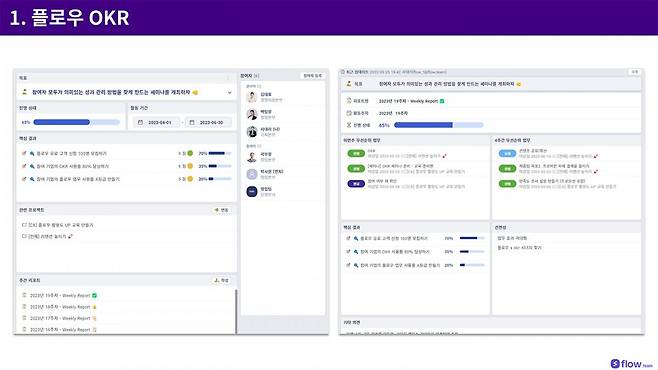Yellow status dot on left 30% key result
Screen dimensions: 658x370
190,166
